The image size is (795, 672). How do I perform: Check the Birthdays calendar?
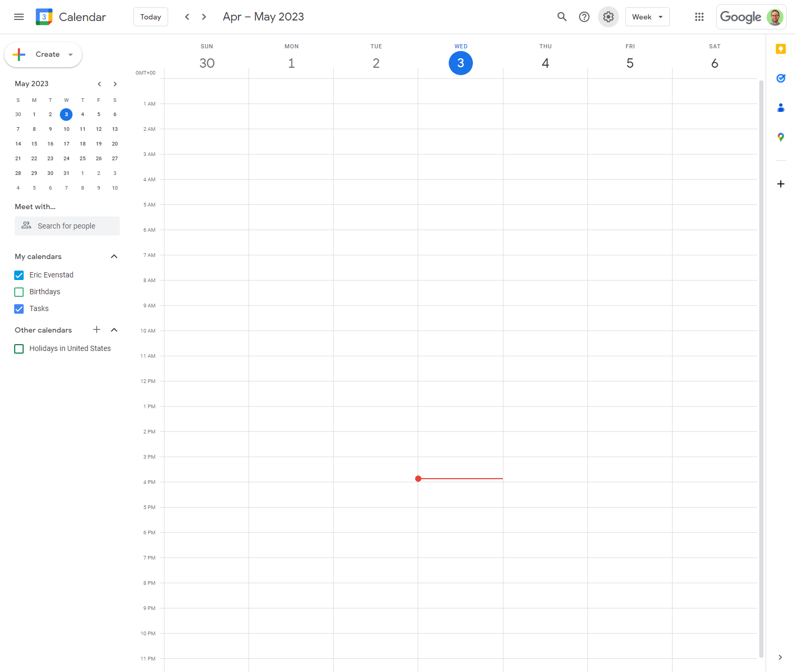[x=19, y=292]
